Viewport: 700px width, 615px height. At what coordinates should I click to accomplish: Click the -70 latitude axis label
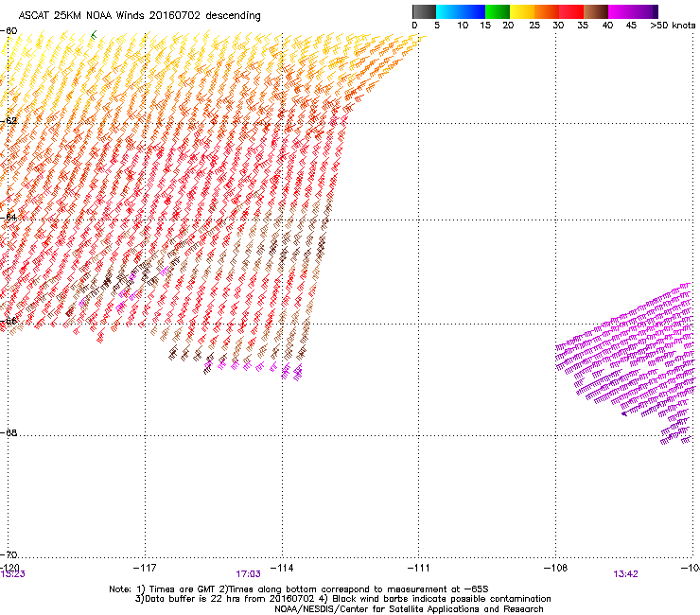pos(9,554)
